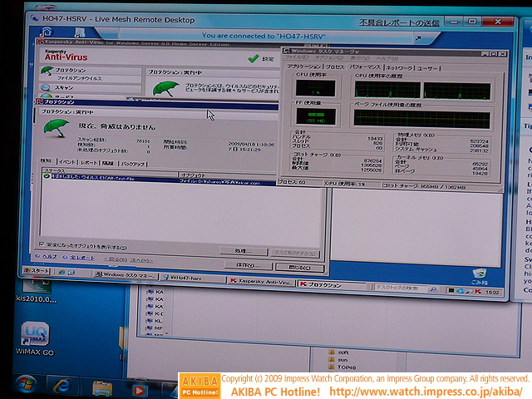
Task: Open Windows Explorer from local taskbar
Action: [102, 387]
